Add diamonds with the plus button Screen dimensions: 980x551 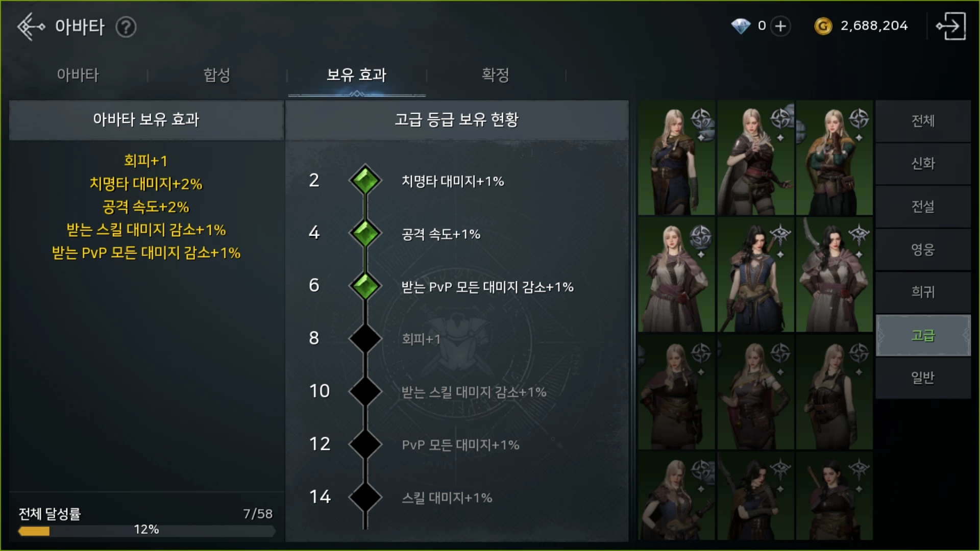tap(780, 26)
